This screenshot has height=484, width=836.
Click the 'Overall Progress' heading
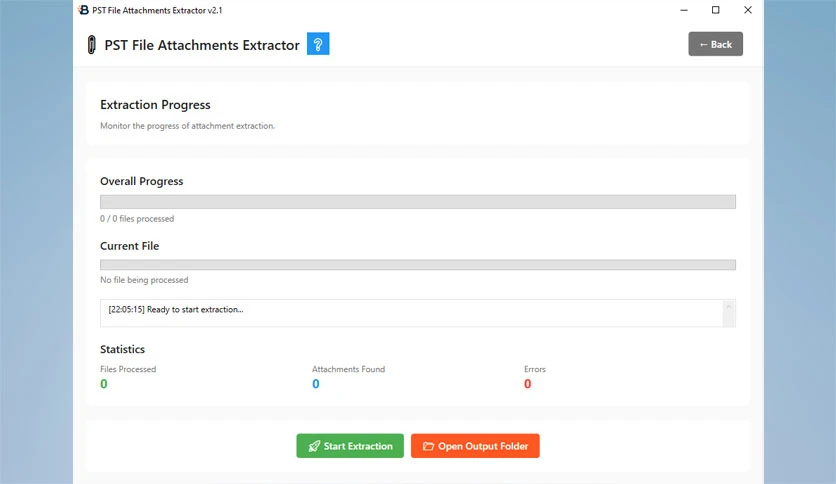click(x=141, y=181)
